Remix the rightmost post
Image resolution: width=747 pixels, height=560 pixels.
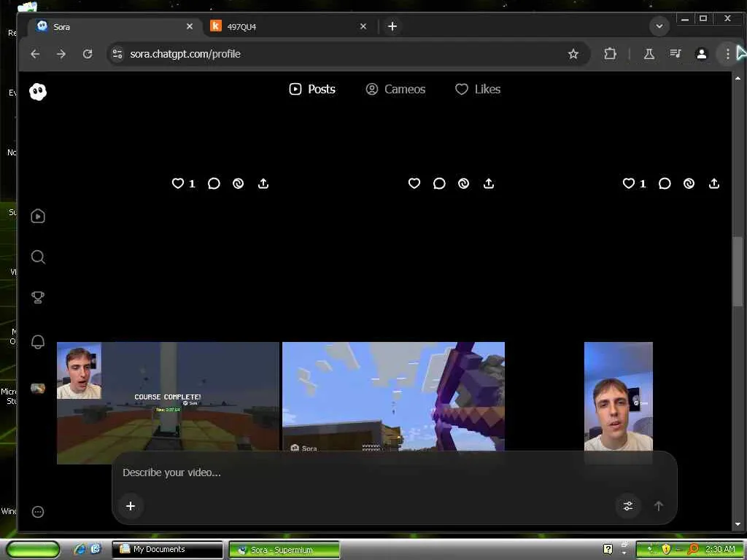689,183
